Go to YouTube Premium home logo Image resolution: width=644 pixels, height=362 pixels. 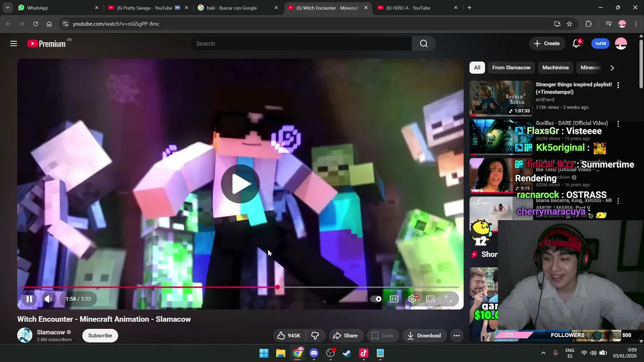46,44
